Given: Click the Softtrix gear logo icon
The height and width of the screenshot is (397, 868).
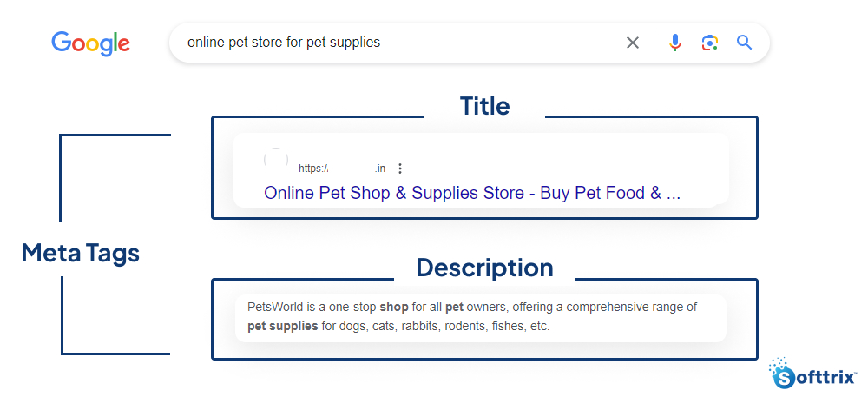Looking at the screenshot, I should click(x=783, y=375).
